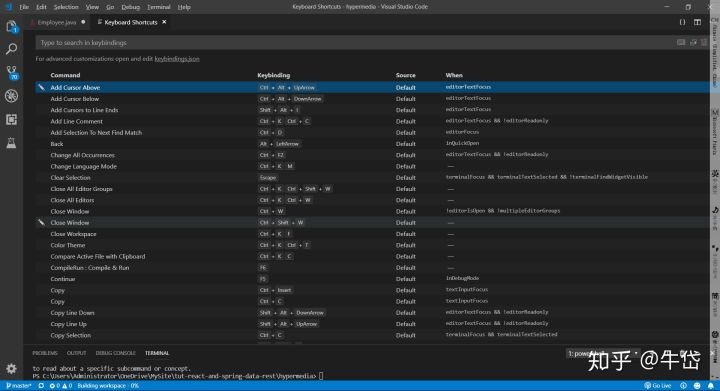Click inside the terminal prompt line

click(x=178, y=376)
